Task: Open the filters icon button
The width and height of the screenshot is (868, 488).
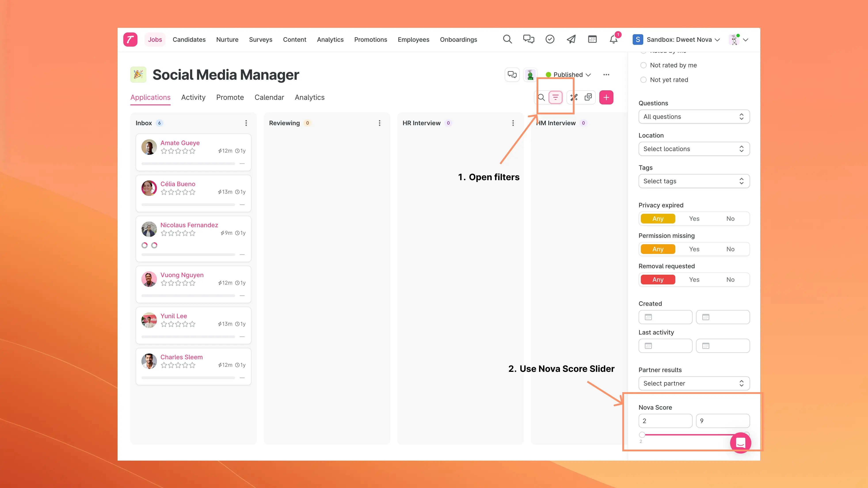Action: 555,97
